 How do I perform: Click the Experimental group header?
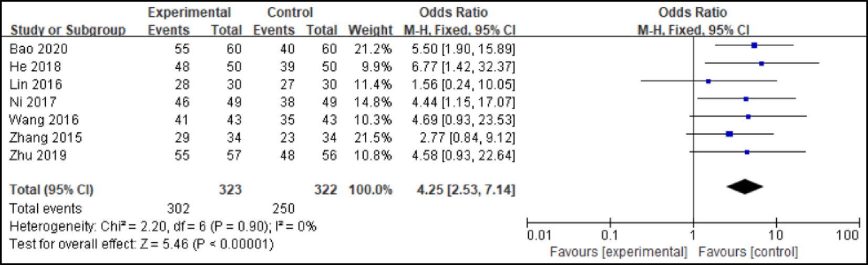[189, 12]
